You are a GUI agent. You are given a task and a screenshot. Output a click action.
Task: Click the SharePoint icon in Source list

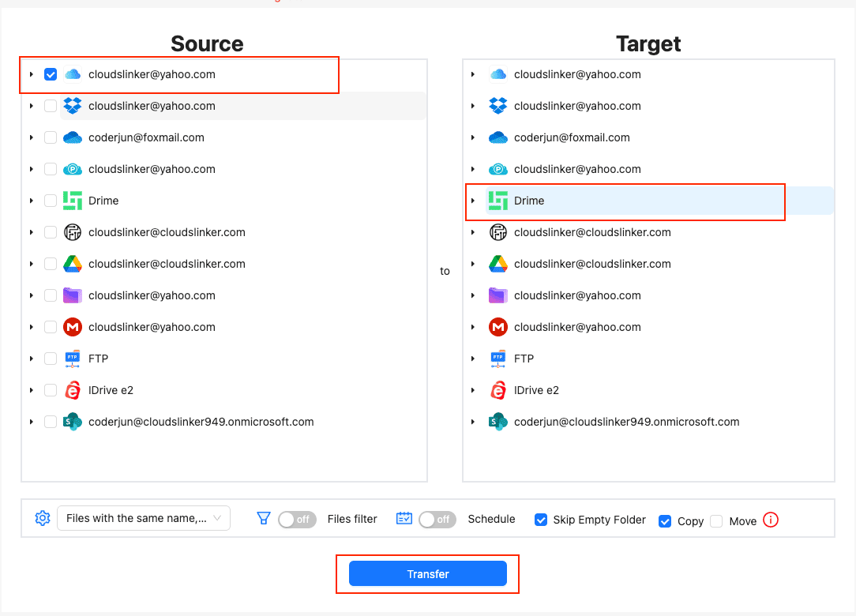(x=73, y=422)
